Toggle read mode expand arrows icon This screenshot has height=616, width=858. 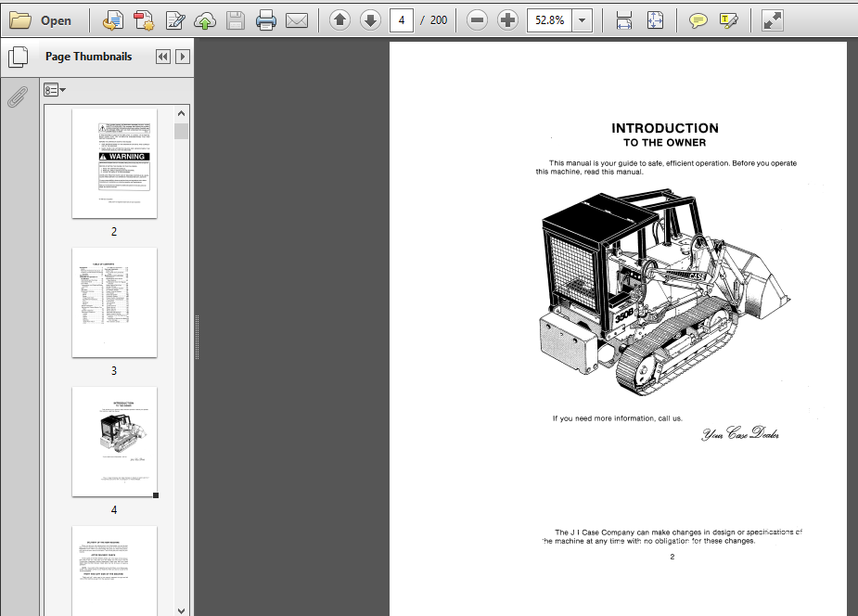(772, 20)
